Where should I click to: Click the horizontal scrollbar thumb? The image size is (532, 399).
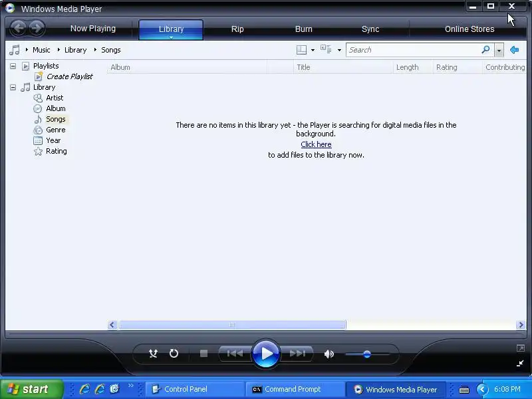click(232, 325)
